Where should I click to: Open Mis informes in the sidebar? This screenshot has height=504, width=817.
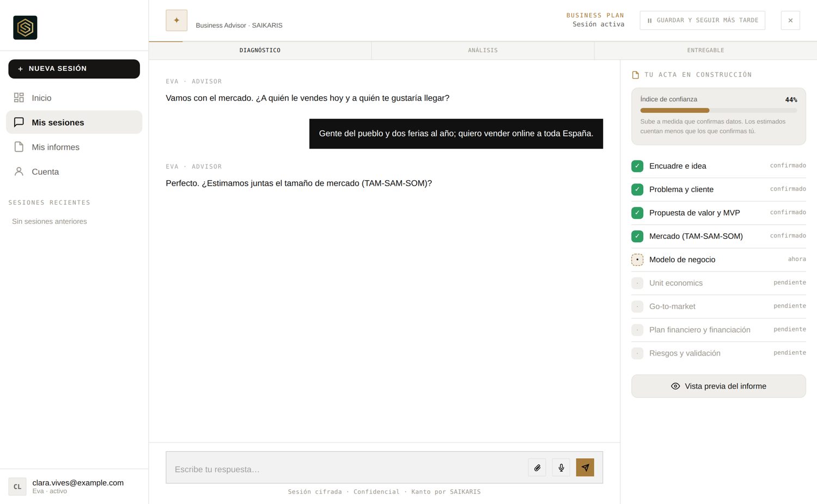point(74,147)
